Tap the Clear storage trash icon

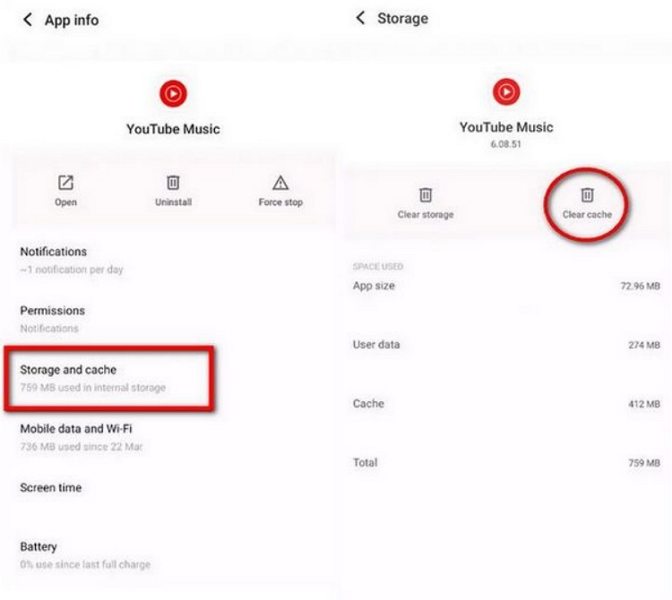(x=425, y=195)
